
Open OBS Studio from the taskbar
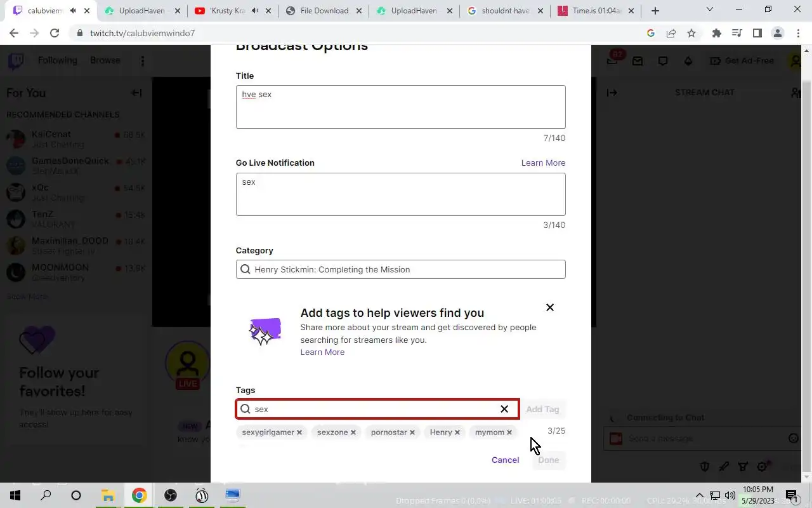tap(171, 495)
